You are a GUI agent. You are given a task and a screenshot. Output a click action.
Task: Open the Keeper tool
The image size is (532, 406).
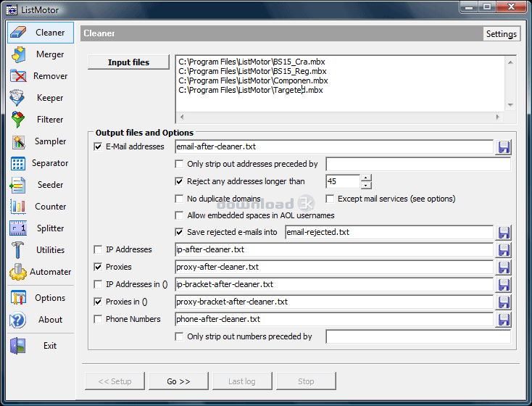[40, 98]
